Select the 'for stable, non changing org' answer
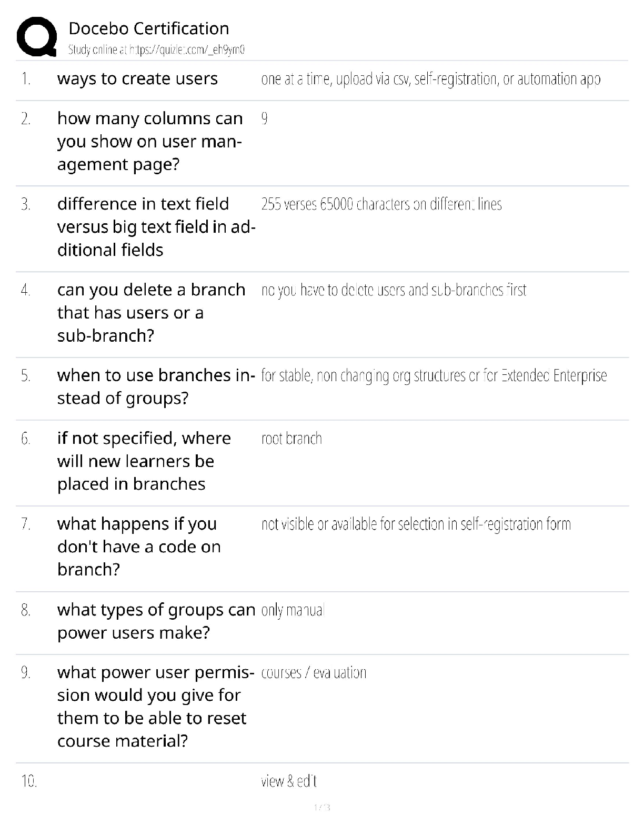The image size is (644, 834). (x=434, y=376)
